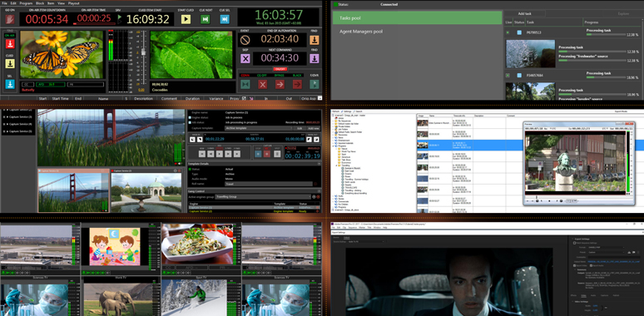Collapse the Gang Control panel

pyautogui.click(x=319, y=191)
